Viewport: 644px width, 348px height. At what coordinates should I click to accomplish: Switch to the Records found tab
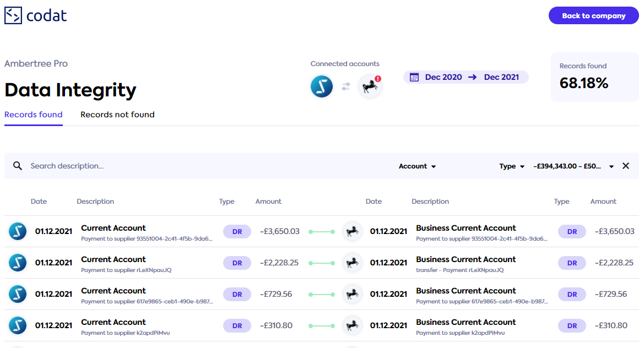pyautogui.click(x=33, y=115)
